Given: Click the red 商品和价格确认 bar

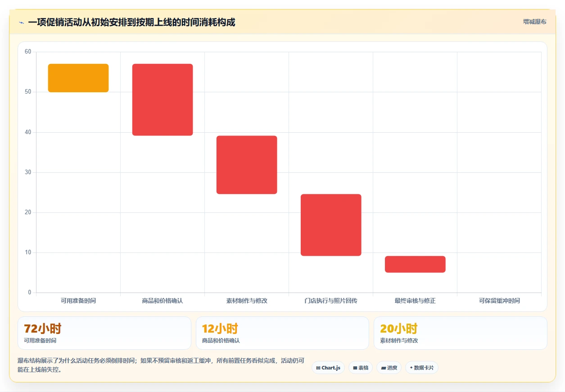Looking at the screenshot, I should click(x=163, y=99).
